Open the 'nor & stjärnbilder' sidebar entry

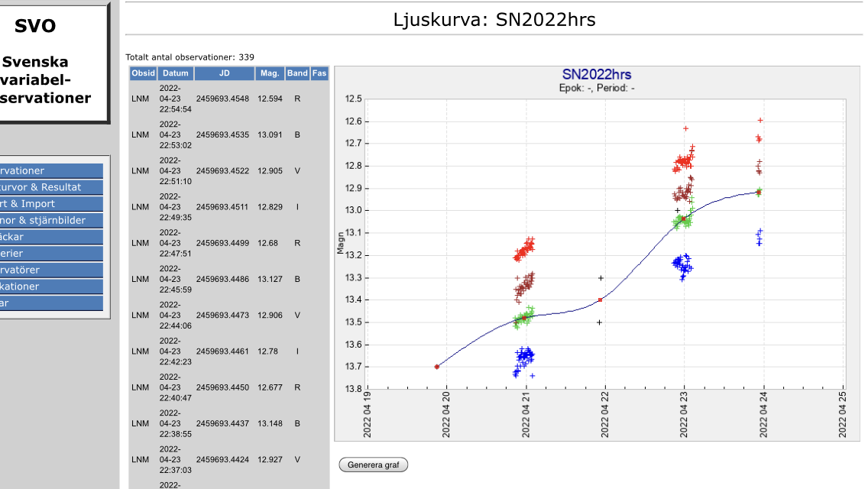[x=50, y=221]
